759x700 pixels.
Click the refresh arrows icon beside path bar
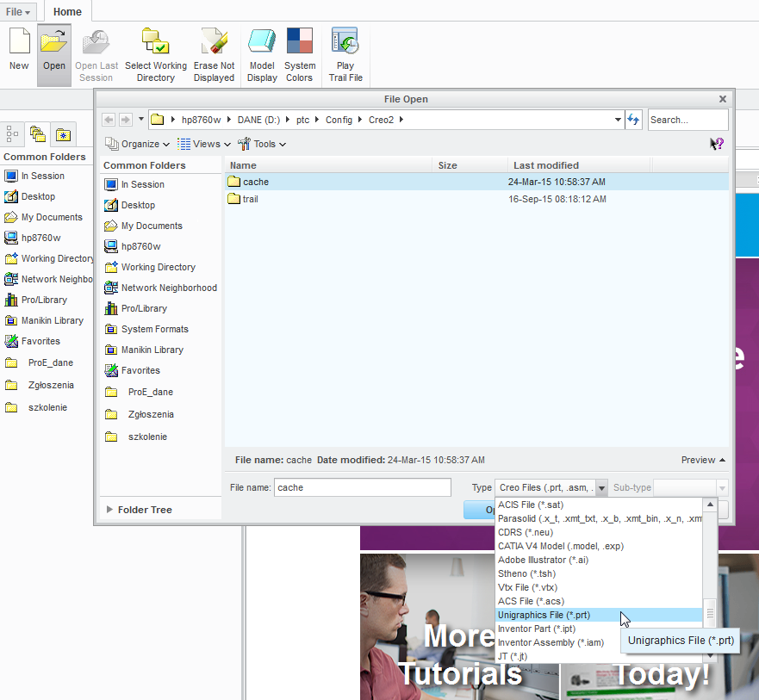coord(633,120)
